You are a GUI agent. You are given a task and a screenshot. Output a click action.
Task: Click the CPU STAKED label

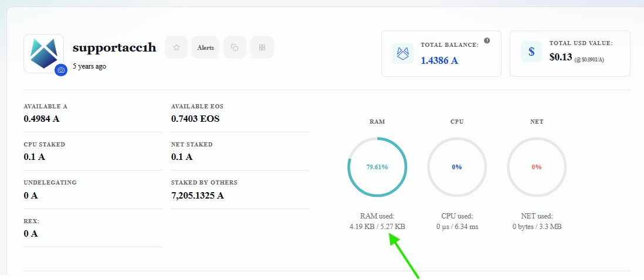(x=45, y=144)
